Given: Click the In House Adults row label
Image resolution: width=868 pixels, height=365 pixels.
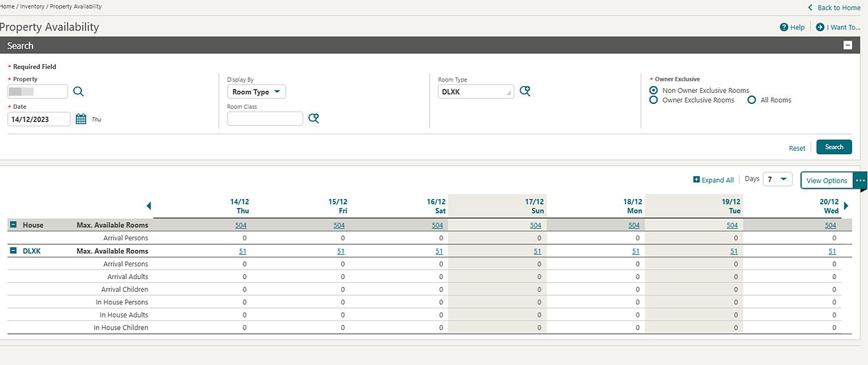Looking at the screenshot, I should pos(124,315).
